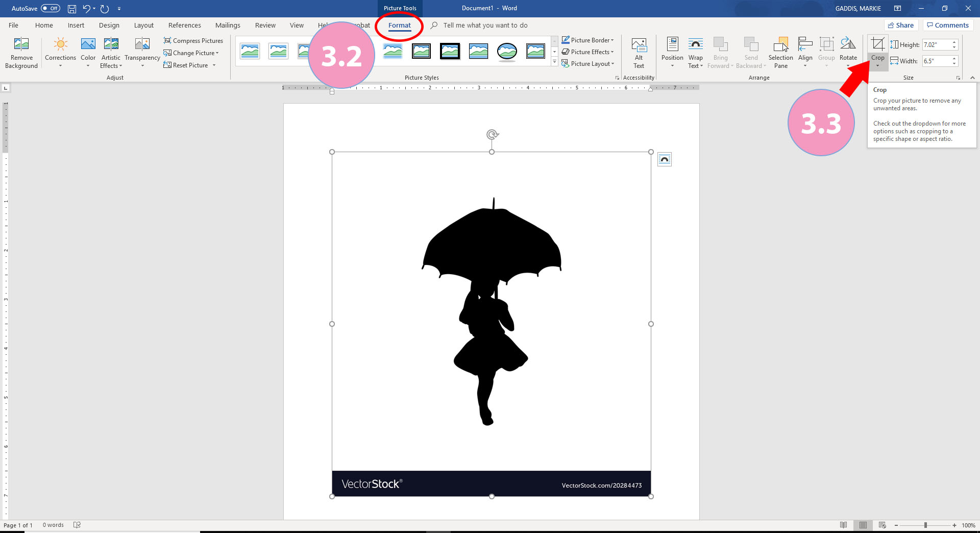The width and height of the screenshot is (980, 533).
Task: Open the Color adjustment menu
Action: click(x=88, y=53)
